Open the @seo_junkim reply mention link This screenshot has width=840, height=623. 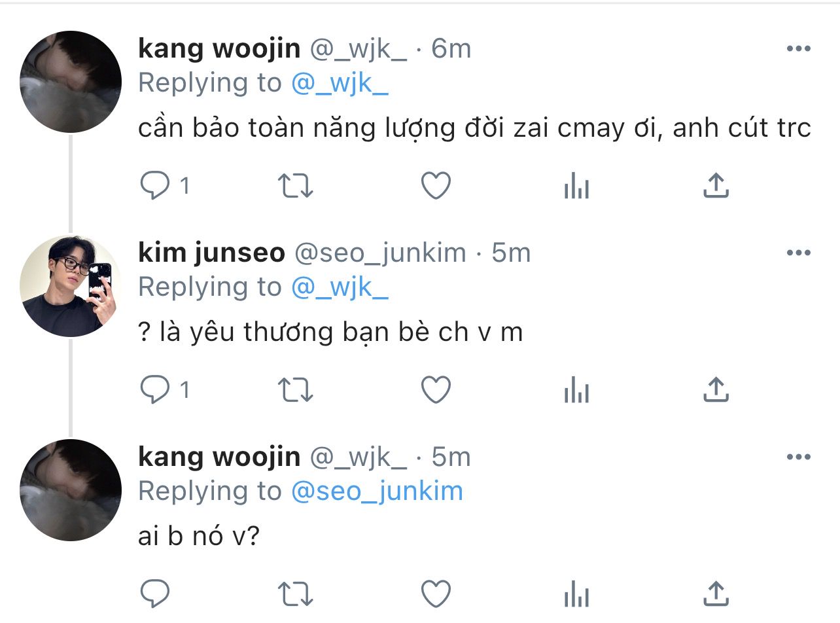(377, 491)
